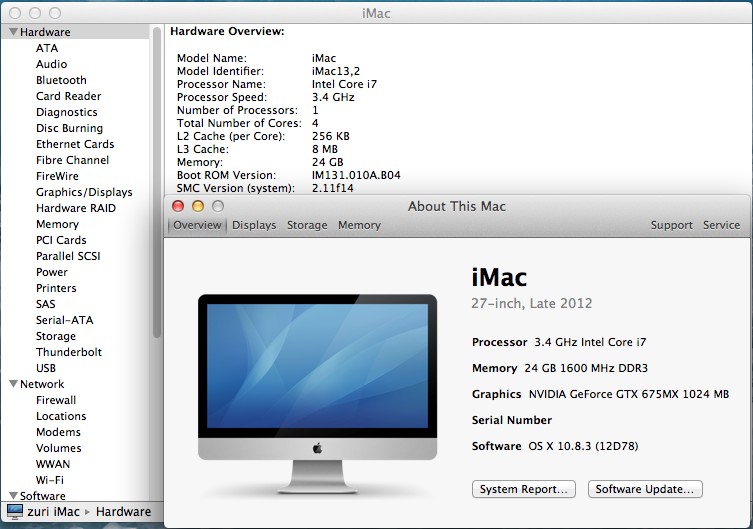Open PCI Cards entry
Screen dimensions: 753x529
point(61,240)
